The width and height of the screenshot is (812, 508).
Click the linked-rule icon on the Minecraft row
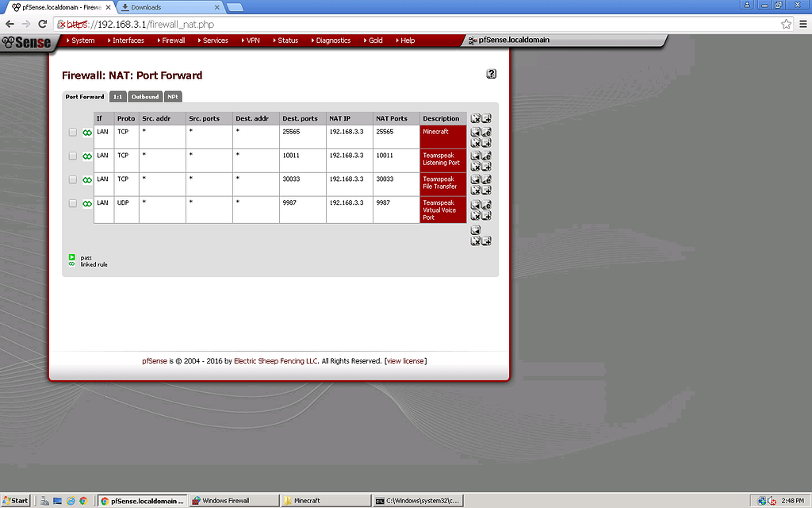coord(86,133)
